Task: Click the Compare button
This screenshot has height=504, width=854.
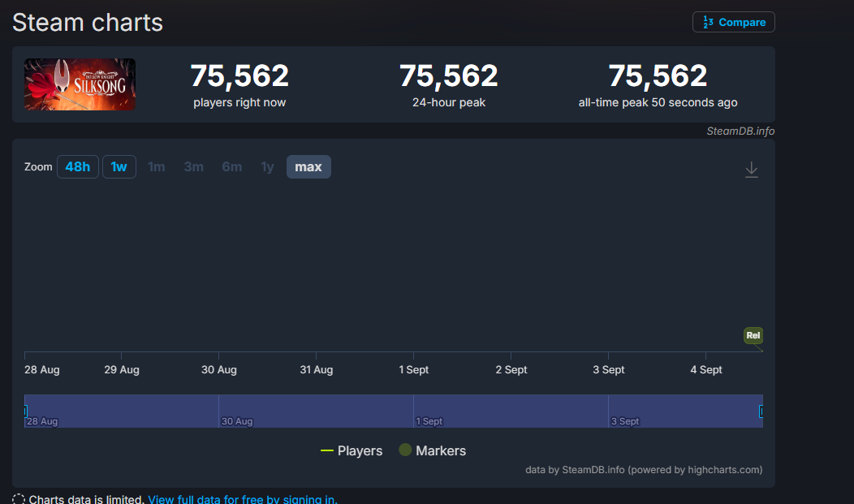Action: coord(733,22)
